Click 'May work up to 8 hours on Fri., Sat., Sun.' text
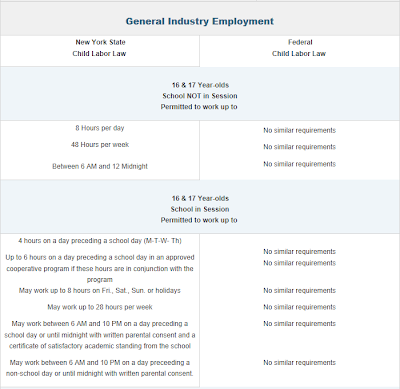Viewport: 400px width, 389px height. tap(100, 291)
